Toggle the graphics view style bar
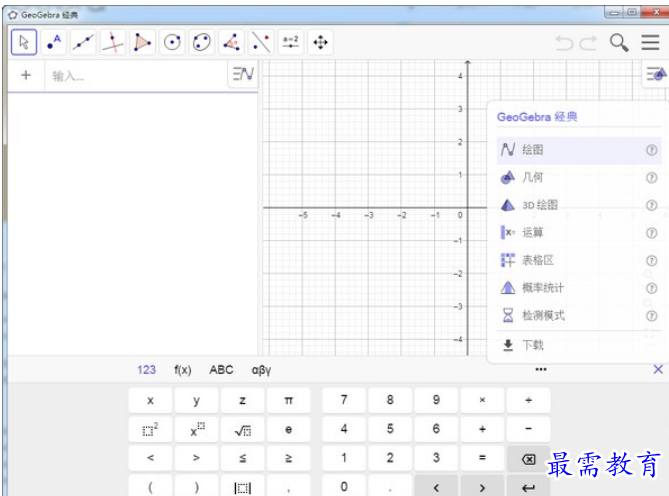The width and height of the screenshot is (669, 496). pos(656,74)
